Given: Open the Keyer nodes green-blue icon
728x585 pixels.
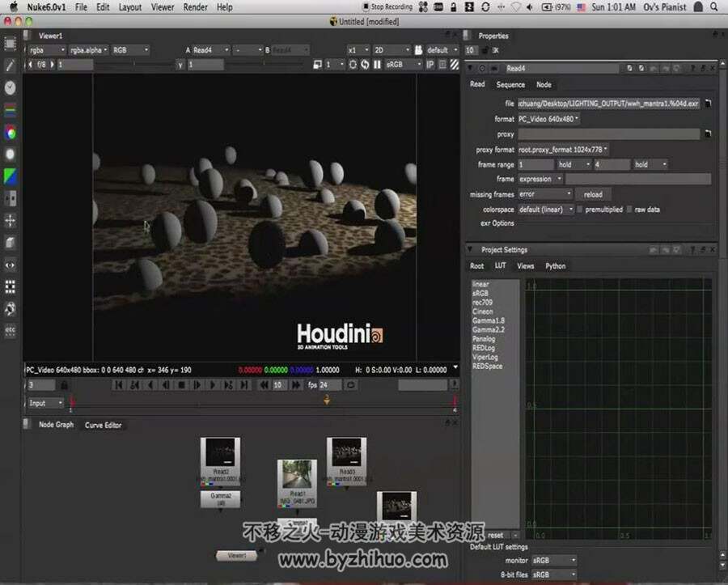Looking at the screenshot, I should click(11, 176).
